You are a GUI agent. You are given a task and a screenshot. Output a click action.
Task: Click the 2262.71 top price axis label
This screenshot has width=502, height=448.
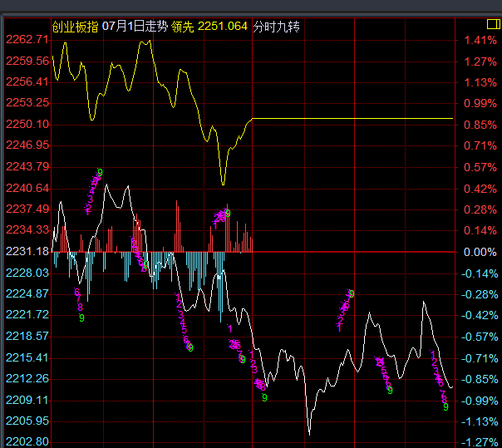(x=27, y=40)
